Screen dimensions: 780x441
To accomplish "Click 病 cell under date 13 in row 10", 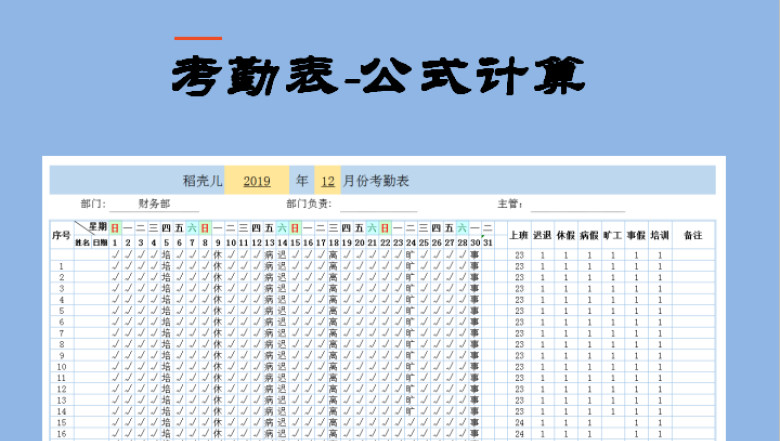I will tap(269, 366).
